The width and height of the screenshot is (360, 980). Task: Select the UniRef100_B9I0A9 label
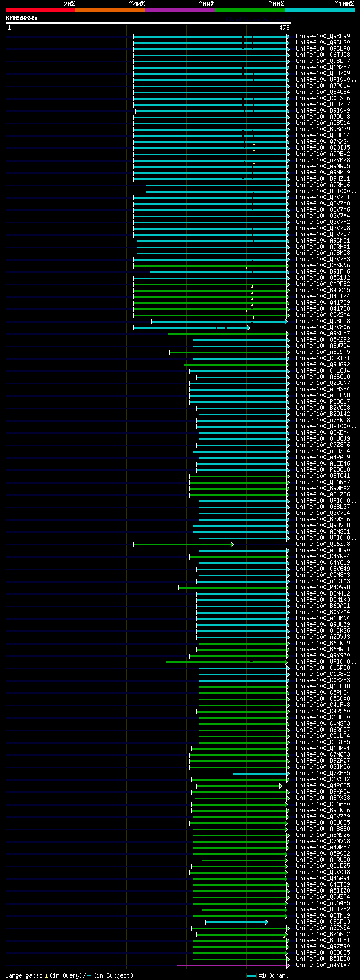(323, 110)
